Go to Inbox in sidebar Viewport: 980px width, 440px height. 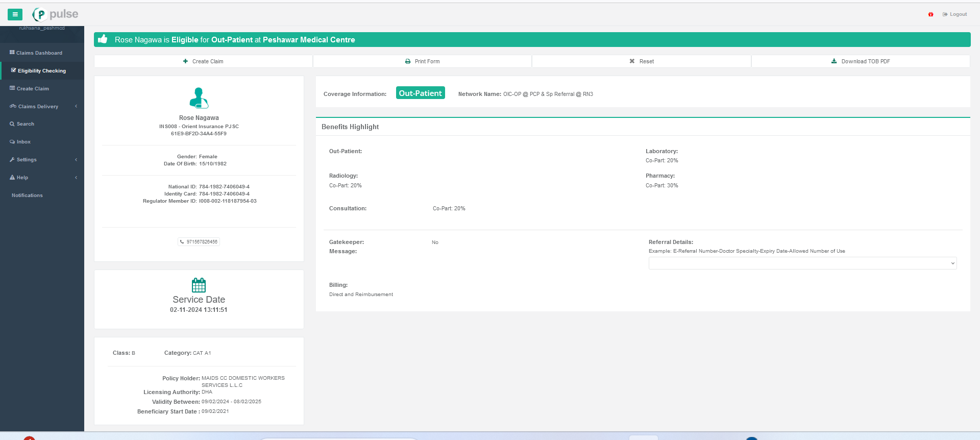[x=23, y=142]
